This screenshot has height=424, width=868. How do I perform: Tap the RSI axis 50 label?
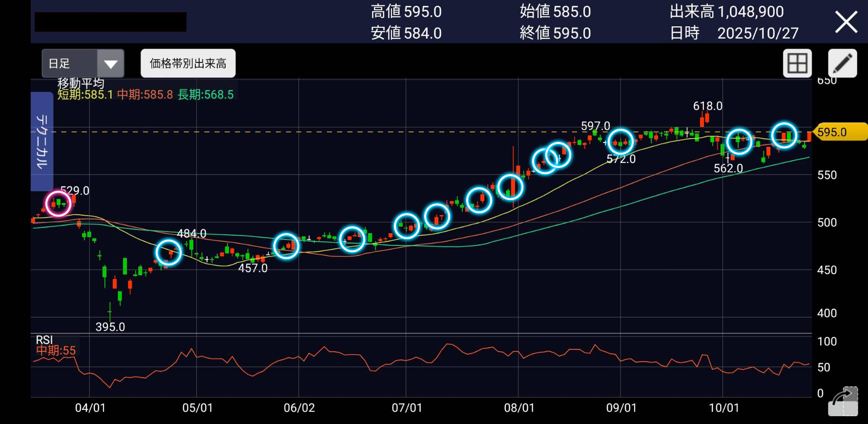tap(824, 367)
